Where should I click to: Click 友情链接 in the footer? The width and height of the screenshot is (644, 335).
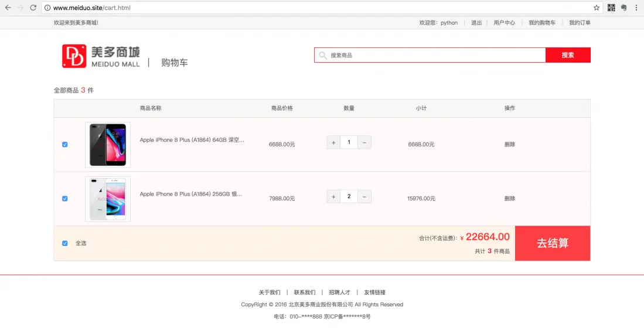(374, 292)
